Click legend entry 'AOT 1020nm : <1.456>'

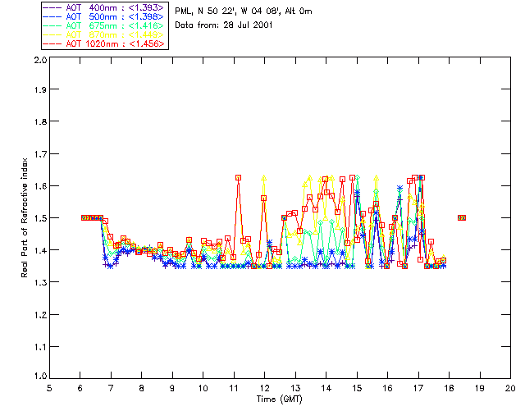[x=104, y=43]
